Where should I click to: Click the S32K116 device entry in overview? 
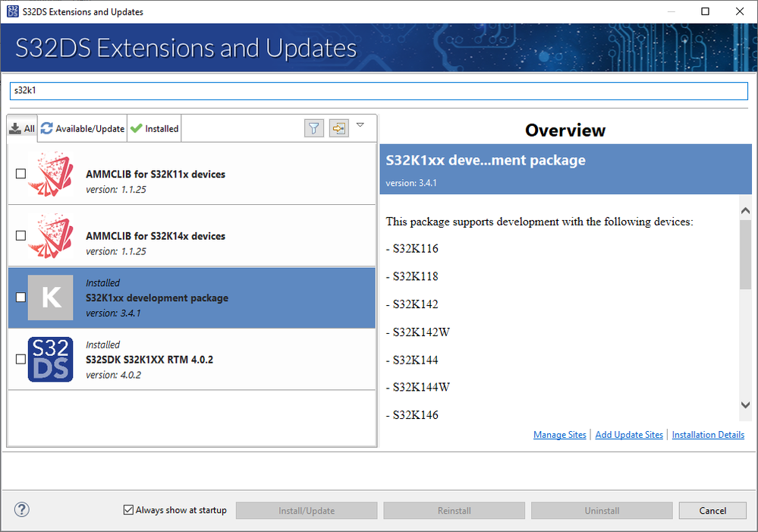pos(412,249)
